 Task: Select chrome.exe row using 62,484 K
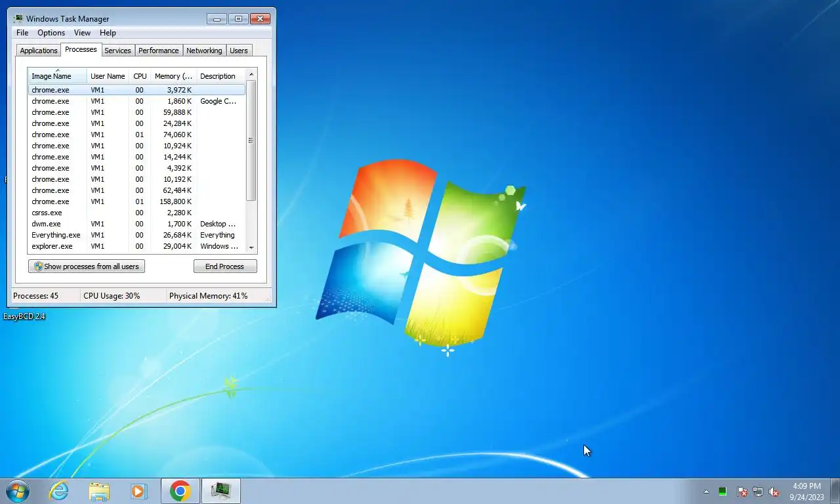pos(136,190)
